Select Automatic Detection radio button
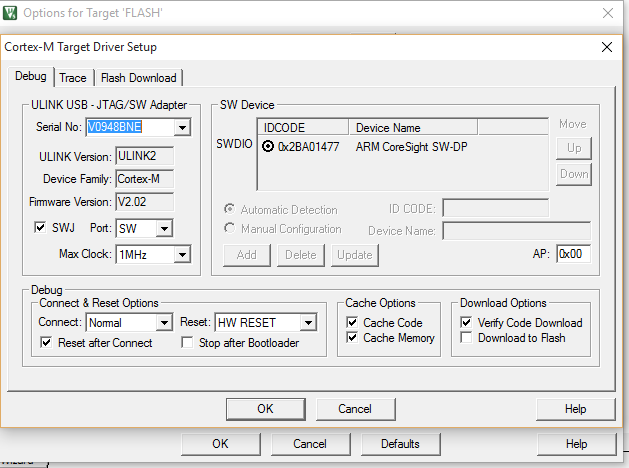This screenshot has height=468, width=629. (x=229, y=209)
